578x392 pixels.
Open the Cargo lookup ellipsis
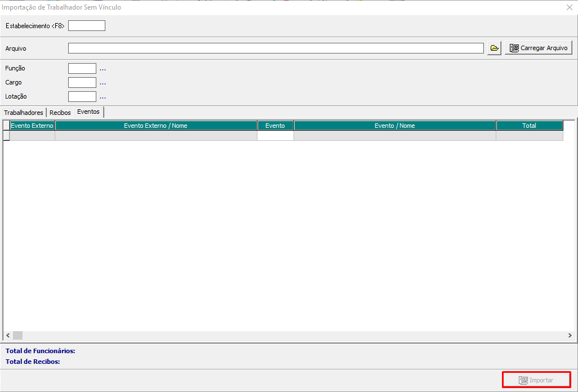coord(103,83)
